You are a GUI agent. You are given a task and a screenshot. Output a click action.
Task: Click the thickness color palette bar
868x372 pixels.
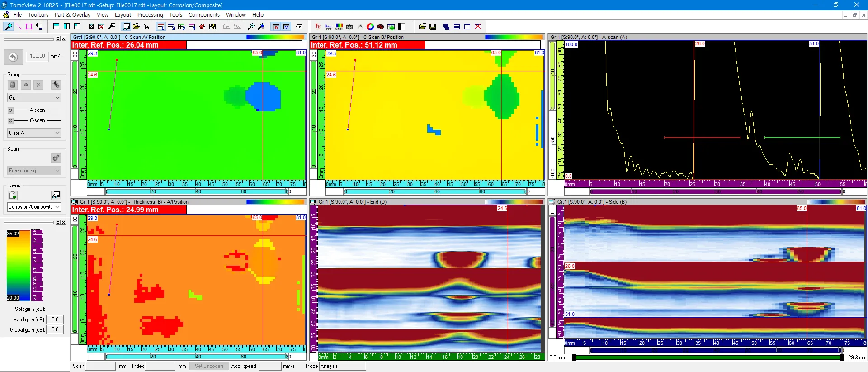coord(19,265)
